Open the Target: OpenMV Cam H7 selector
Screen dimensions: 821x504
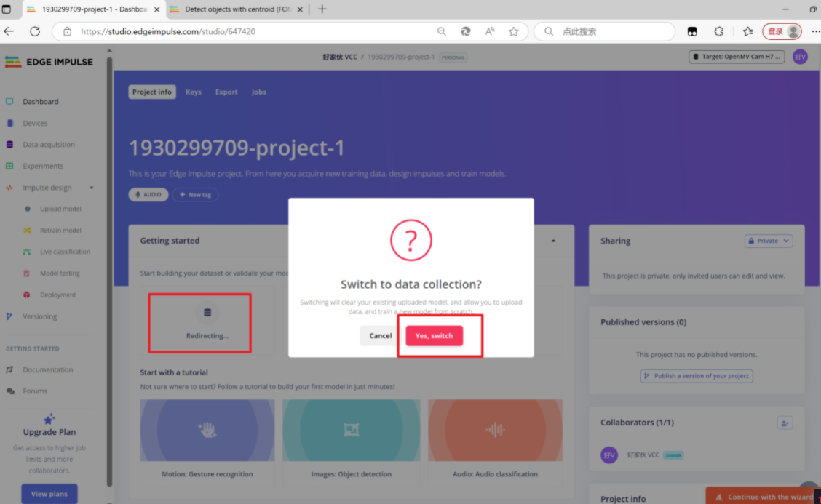[736, 57]
